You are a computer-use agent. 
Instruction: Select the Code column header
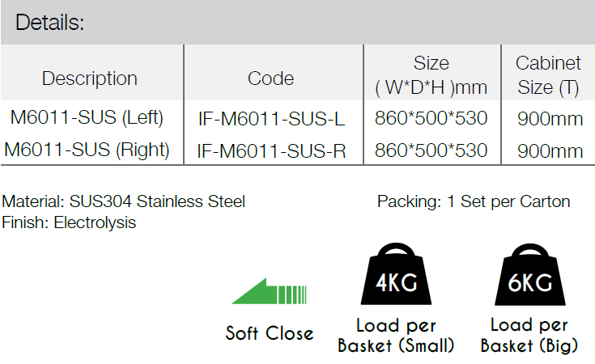pos(271,78)
